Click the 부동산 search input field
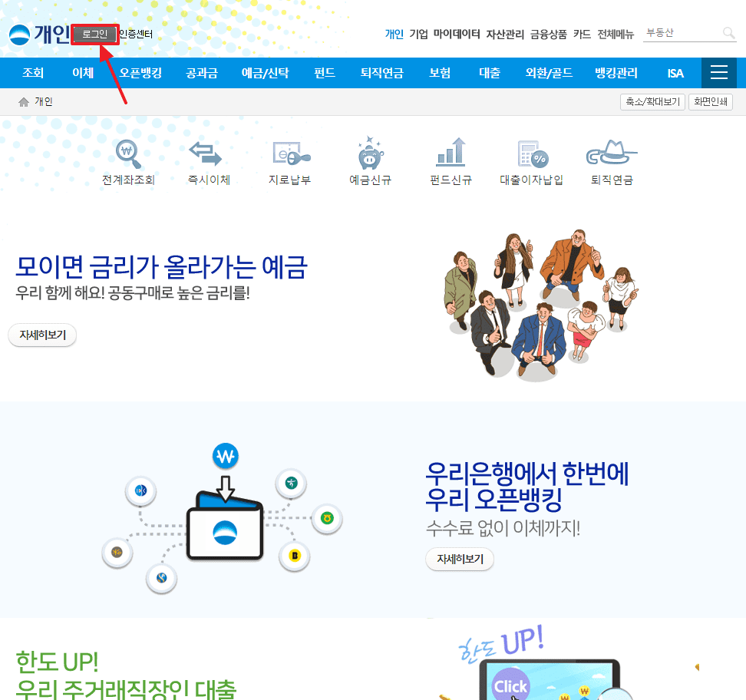 683,33
